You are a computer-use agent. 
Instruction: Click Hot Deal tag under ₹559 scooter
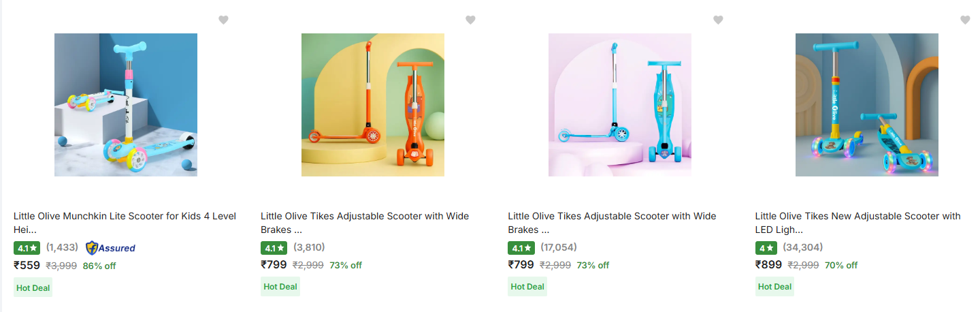pos(33,287)
